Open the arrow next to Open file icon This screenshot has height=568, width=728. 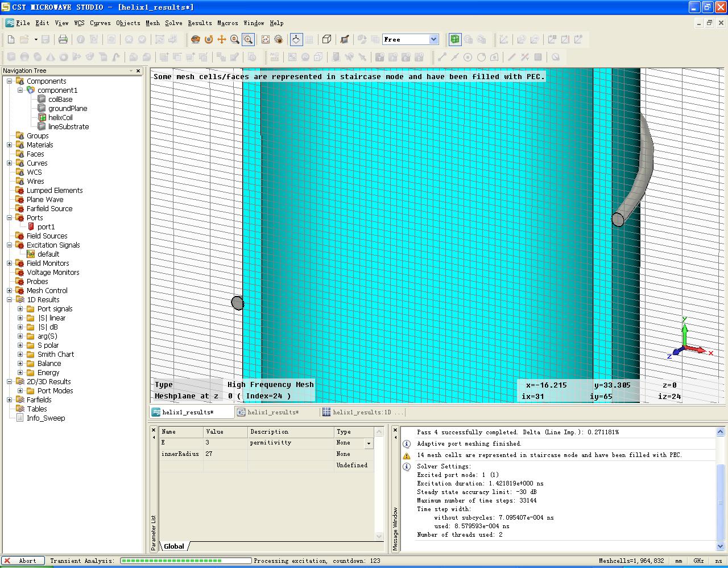pos(36,39)
